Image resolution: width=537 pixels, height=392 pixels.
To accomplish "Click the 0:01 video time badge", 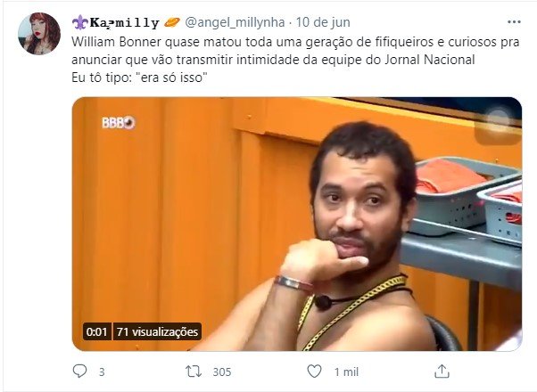I will [x=97, y=331].
